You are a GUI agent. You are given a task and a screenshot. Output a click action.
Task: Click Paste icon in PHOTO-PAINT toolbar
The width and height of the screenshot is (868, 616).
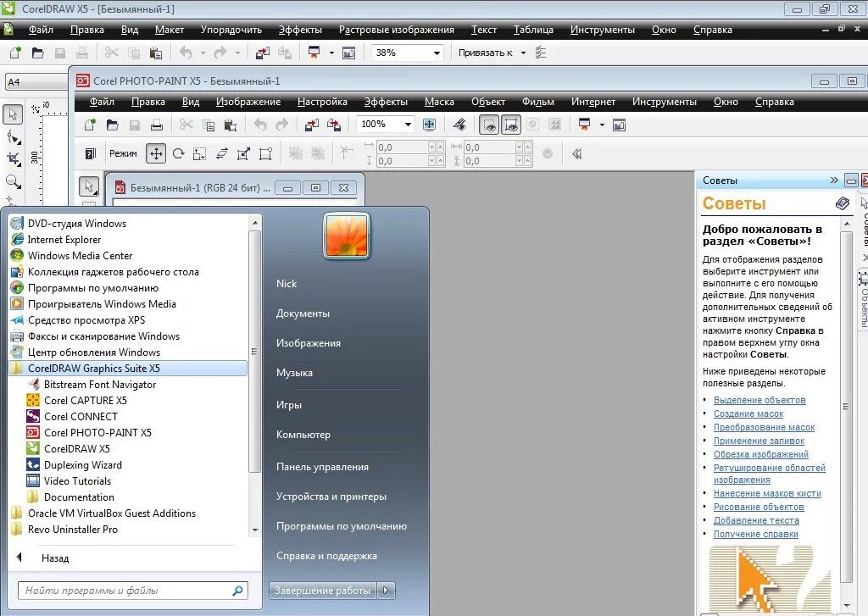click(x=231, y=125)
